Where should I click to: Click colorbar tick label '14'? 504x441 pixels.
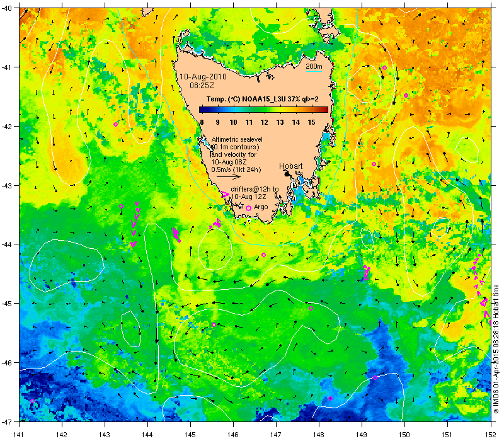click(x=295, y=122)
